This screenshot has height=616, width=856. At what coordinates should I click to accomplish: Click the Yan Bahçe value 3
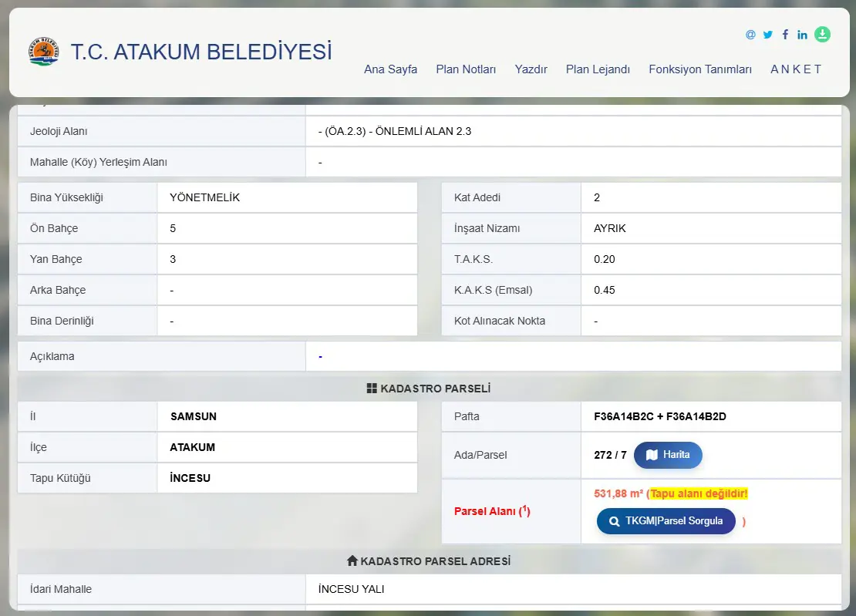pos(173,259)
